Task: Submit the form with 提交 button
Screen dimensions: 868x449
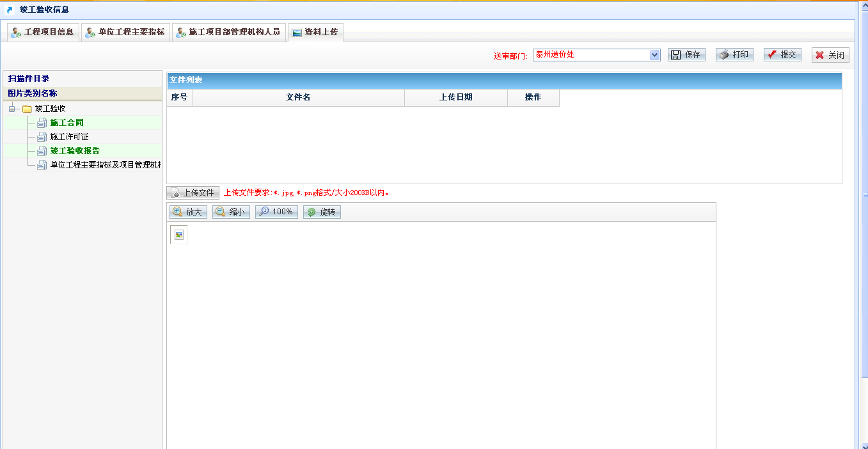Action: pyautogui.click(x=782, y=55)
